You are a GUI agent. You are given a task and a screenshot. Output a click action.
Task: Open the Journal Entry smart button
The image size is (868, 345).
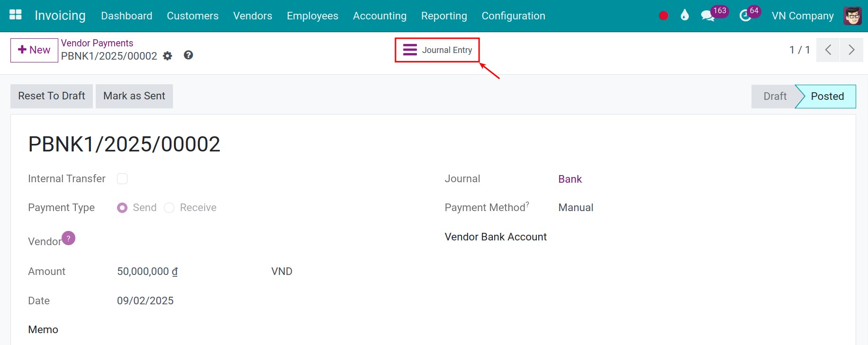tap(437, 50)
